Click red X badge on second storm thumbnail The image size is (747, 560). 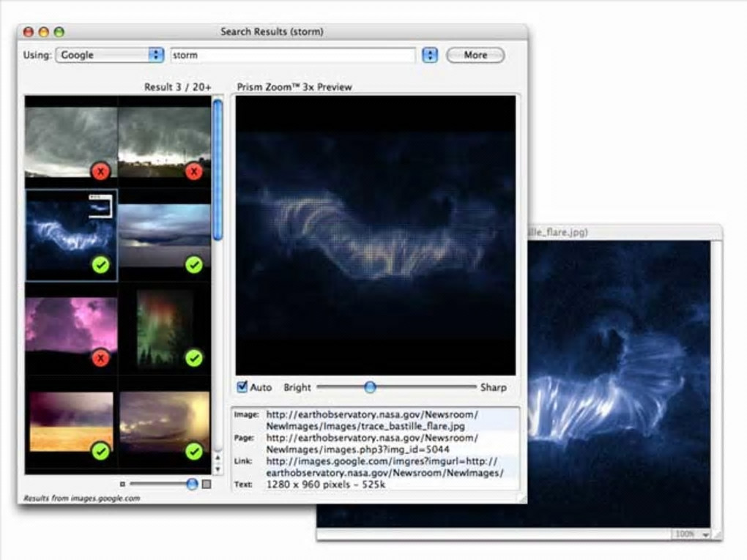[193, 171]
